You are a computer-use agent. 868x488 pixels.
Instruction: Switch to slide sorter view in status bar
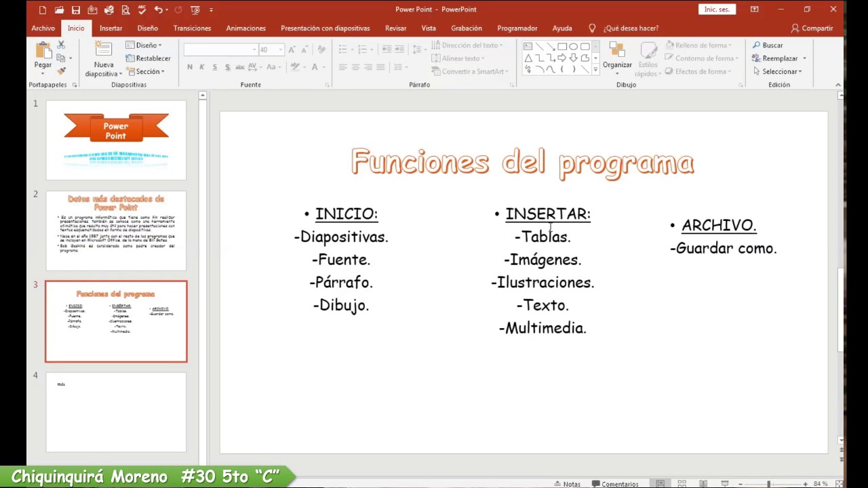[682, 483]
